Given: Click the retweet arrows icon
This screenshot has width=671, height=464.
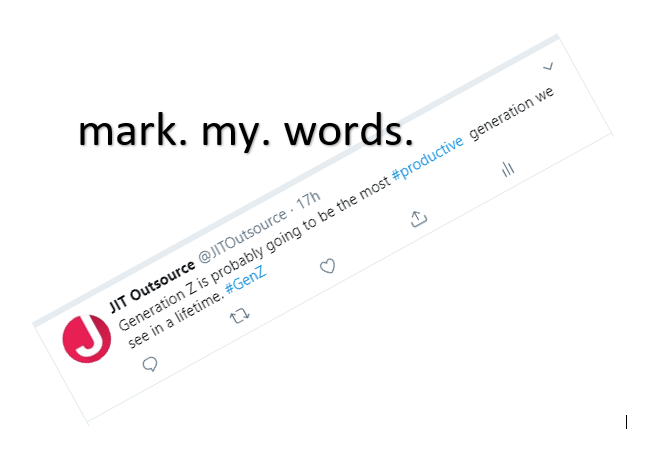Looking at the screenshot, I should tap(240, 317).
